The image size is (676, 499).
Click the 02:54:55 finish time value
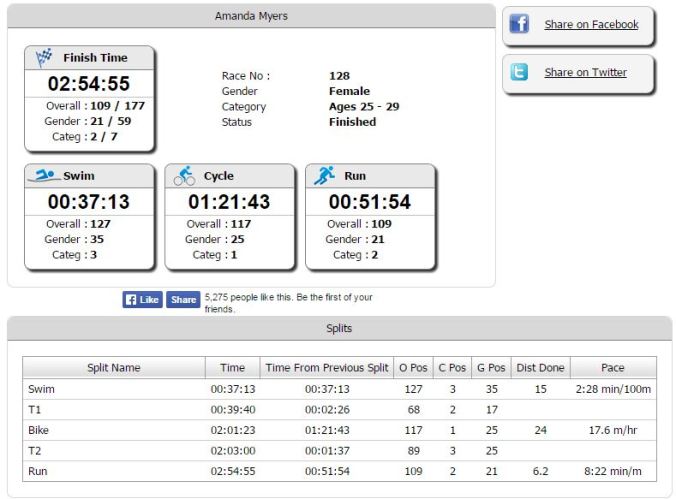tap(89, 83)
